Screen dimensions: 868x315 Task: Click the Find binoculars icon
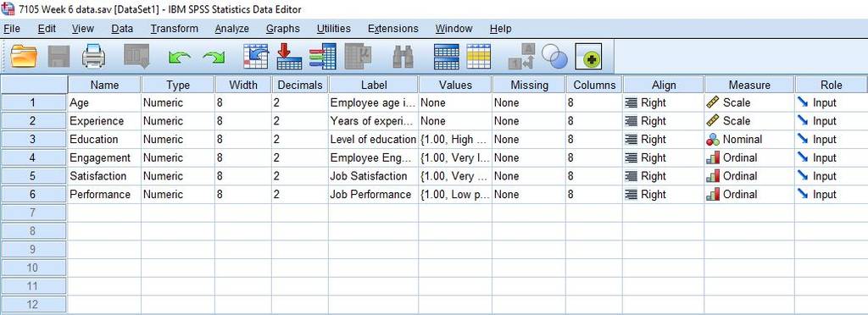[403, 57]
